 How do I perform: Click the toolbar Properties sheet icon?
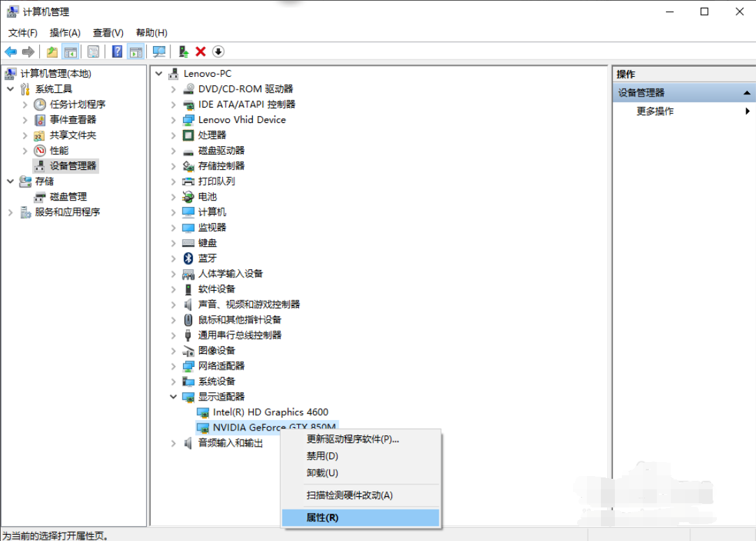pyautogui.click(x=94, y=52)
